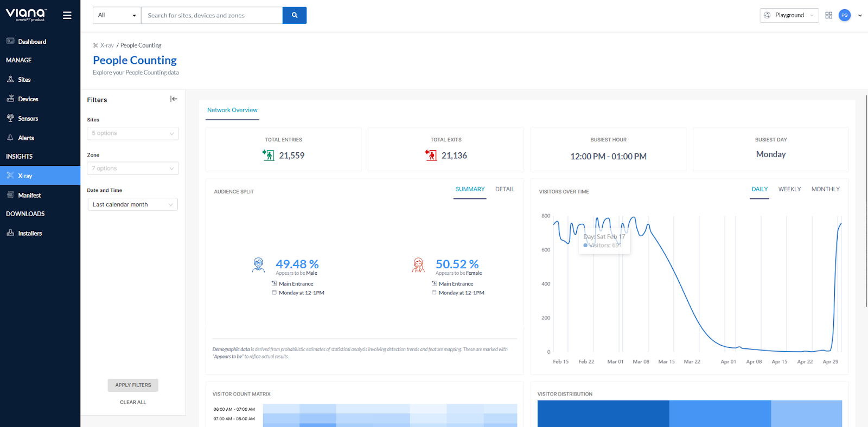868x427 pixels.
Task: Open Devices in the sidebar
Action: click(28, 99)
